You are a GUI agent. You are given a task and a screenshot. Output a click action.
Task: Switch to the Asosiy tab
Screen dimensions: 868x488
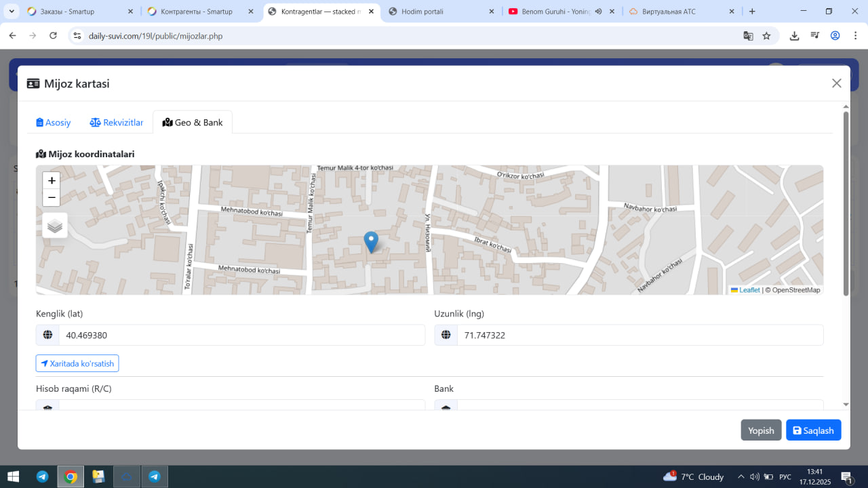tap(54, 123)
